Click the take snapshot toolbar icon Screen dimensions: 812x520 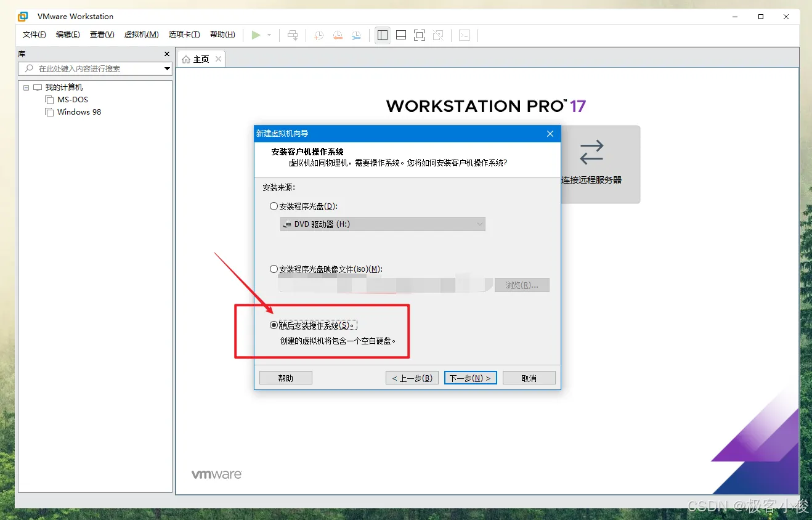click(x=319, y=35)
